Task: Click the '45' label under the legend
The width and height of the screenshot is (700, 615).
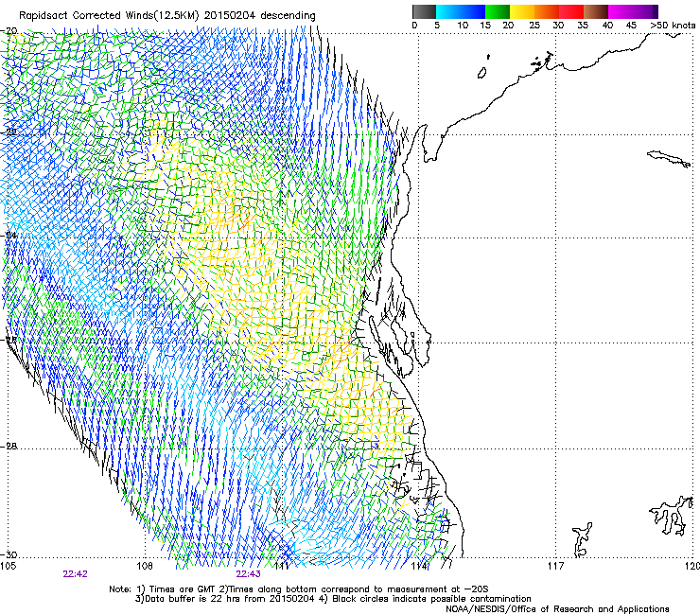Action: coord(631,26)
